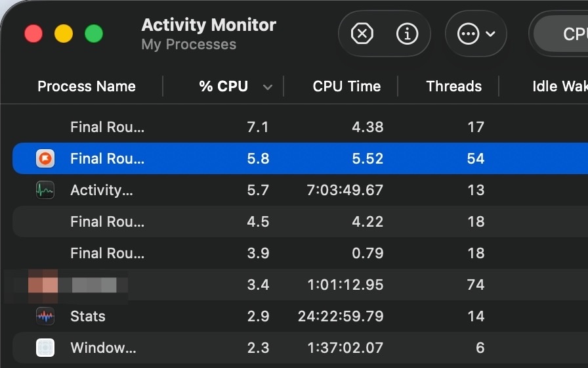
Task: Click the green zoom window button
Action: (94, 34)
